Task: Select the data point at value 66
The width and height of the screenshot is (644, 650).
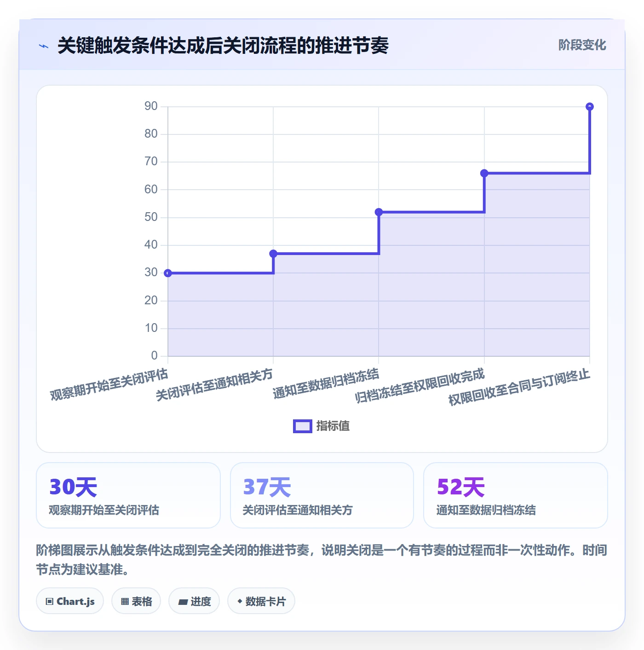Action: [484, 173]
